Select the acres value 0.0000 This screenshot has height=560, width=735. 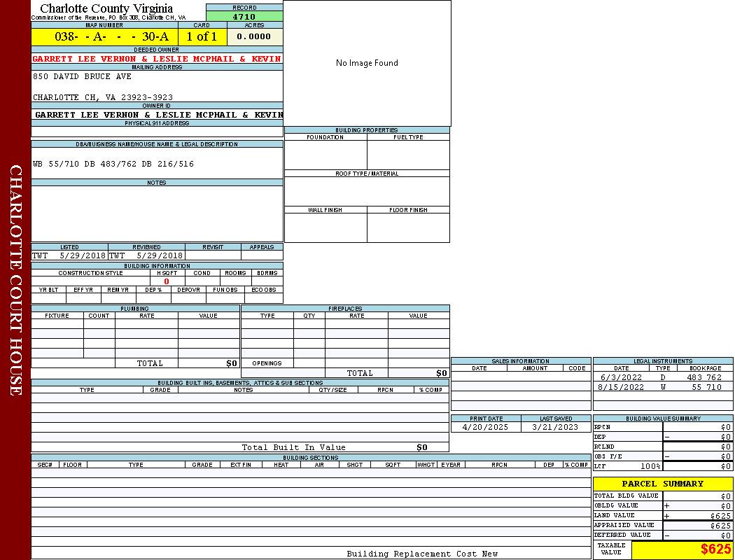tap(254, 36)
